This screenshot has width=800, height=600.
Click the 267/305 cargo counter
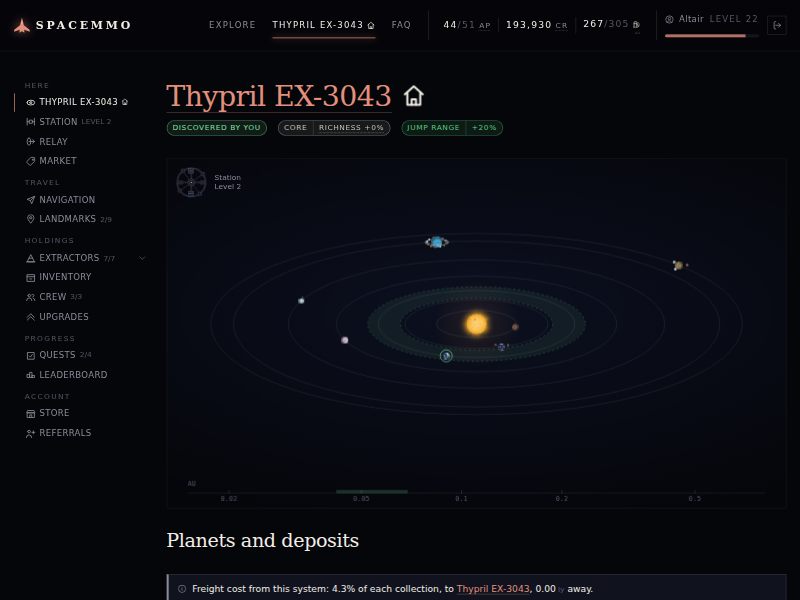point(611,24)
